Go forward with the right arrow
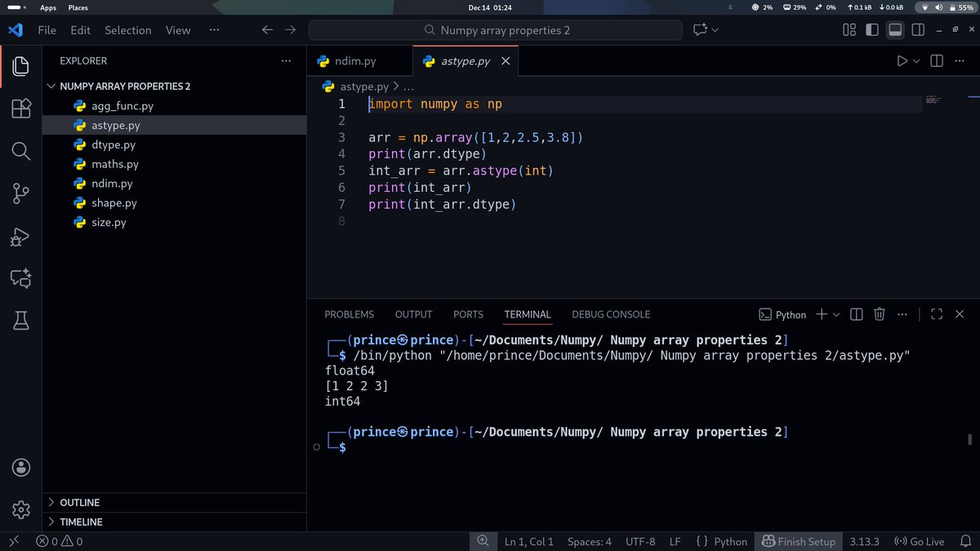 coord(291,30)
